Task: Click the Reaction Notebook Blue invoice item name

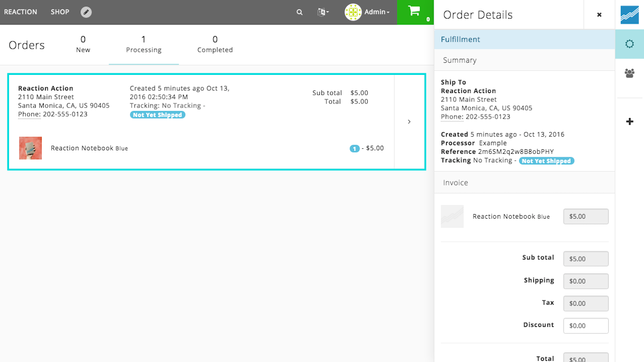Action: 511,217
